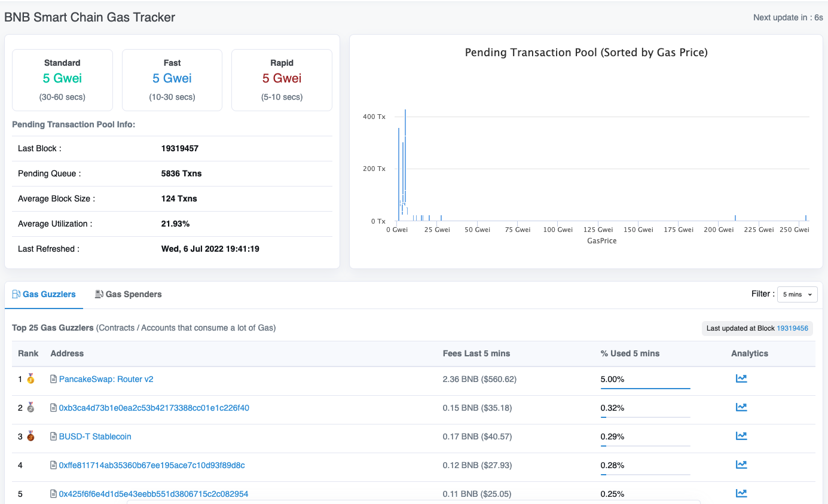828x504 pixels.
Task: Switch to the Gas Spenders tab
Action: click(129, 294)
